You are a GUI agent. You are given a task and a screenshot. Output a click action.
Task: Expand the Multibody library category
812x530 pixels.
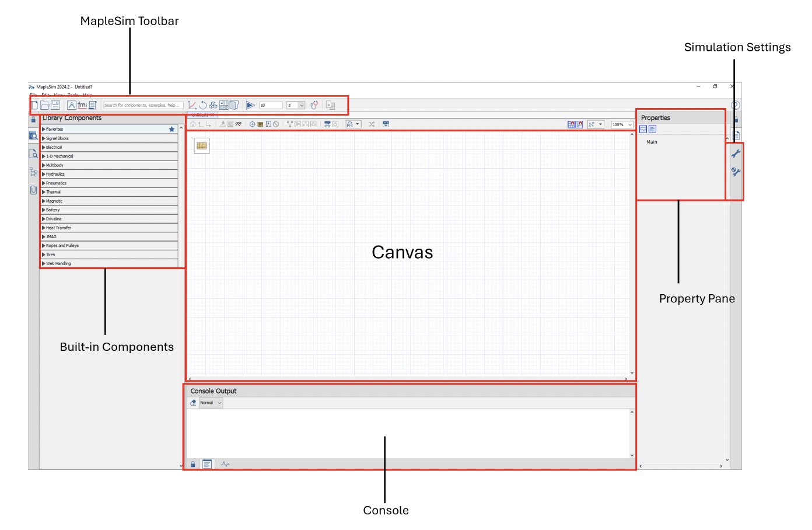[54, 165]
